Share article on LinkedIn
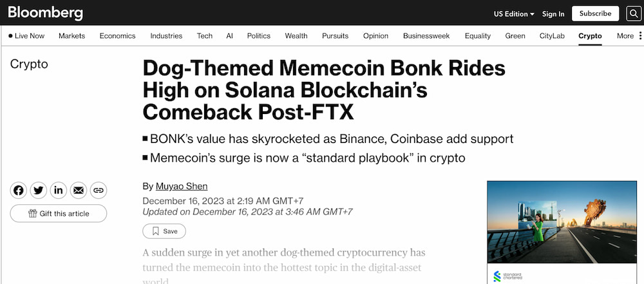Viewport: 644px width, 284px height. coord(59,191)
